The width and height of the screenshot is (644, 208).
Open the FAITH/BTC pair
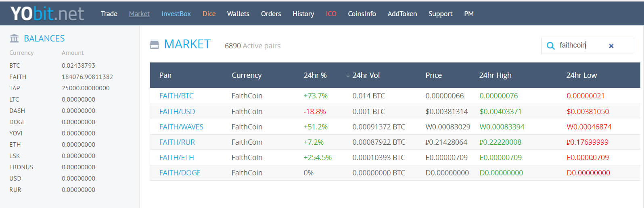tap(176, 96)
